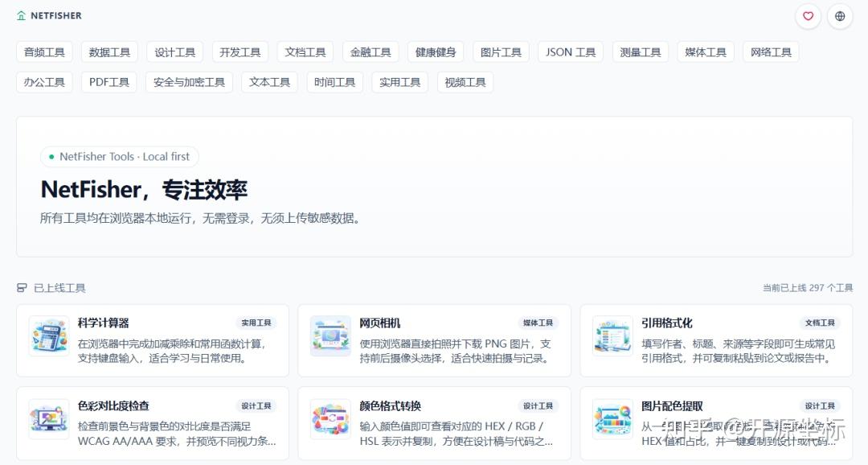Open the globe language icon
The width and height of the screenshot is (868, 465).
pos(840,16)
